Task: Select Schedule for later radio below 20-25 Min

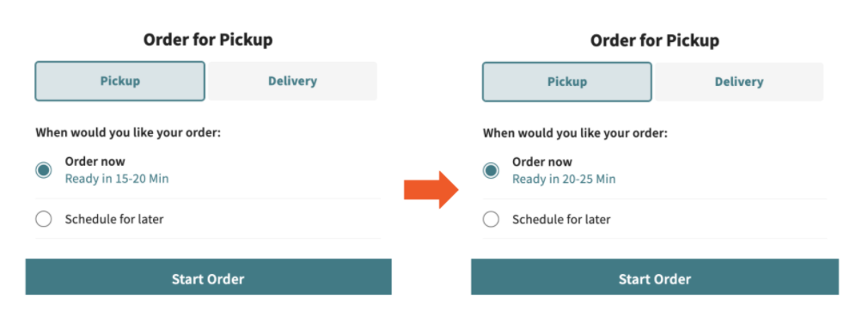Action: [491, 220]
